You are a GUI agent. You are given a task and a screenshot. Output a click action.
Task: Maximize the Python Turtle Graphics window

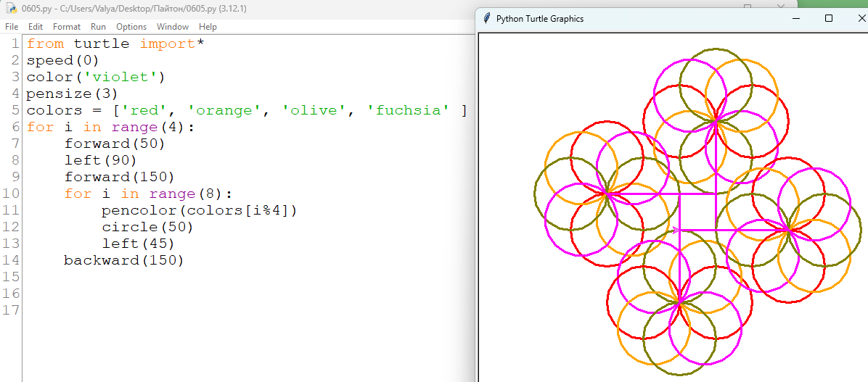(828, 18)
